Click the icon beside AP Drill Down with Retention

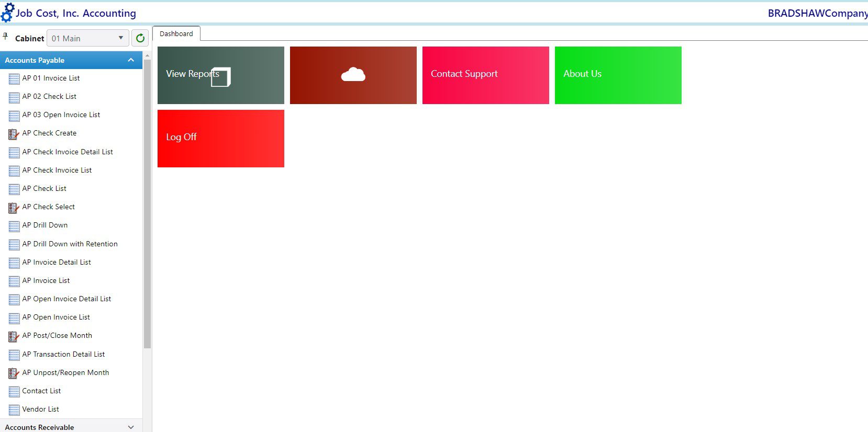14,245
